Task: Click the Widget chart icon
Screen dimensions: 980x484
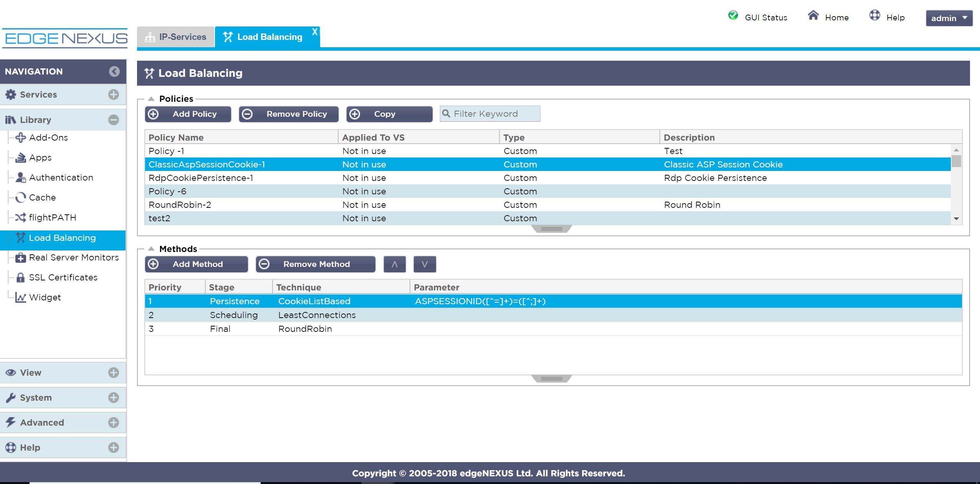Action: [20, 297]
